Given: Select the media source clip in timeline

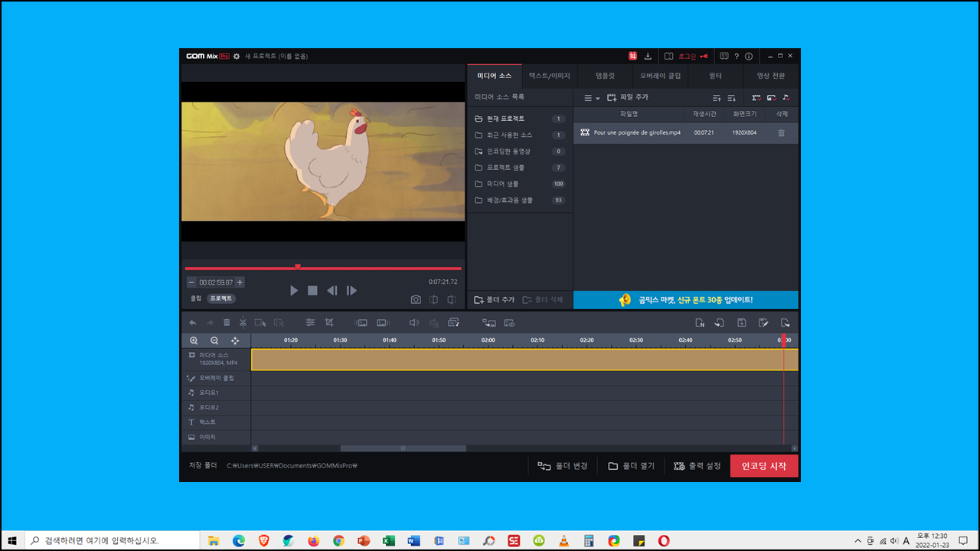Looking at the screenshot, I should pyautogui.click(x=524, y=360).
